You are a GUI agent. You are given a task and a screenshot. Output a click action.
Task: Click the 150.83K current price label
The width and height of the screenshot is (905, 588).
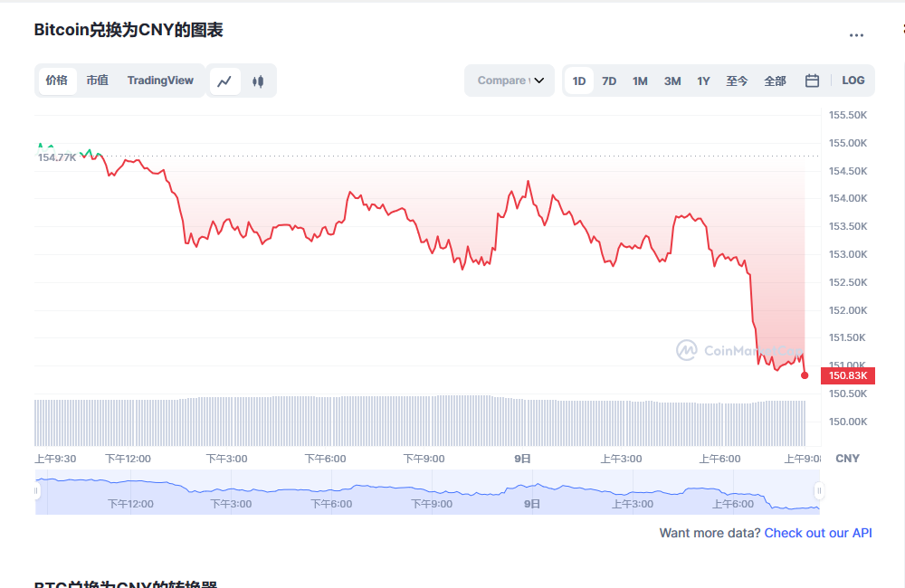[848, 375]
